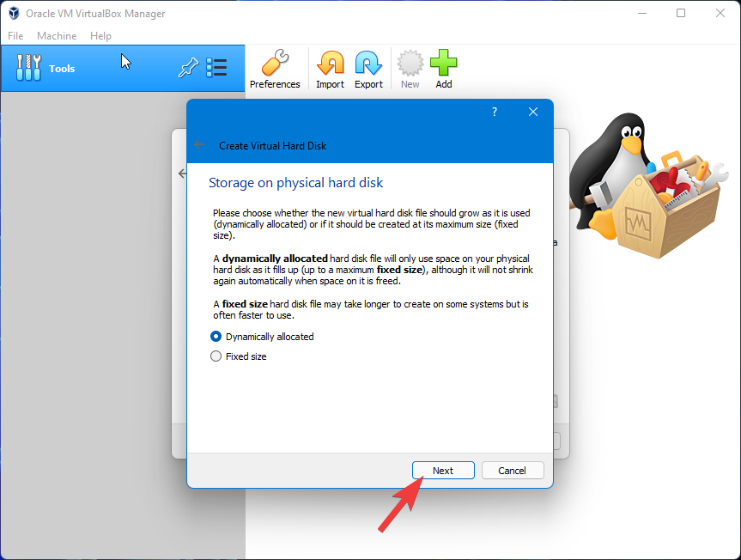Select the Dynamically allocated option

216,337
